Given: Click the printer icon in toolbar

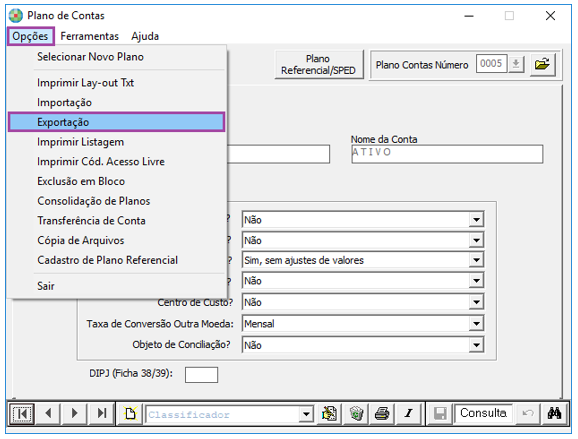Looking at the screenshot, I should point(382,414).
